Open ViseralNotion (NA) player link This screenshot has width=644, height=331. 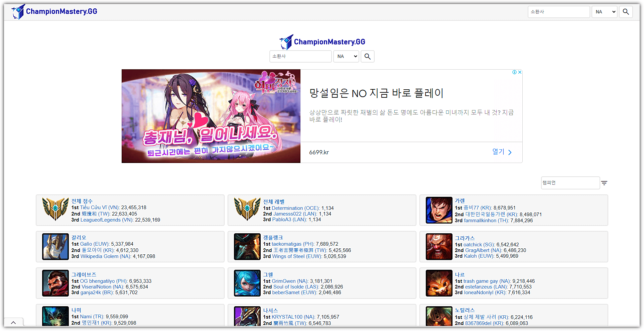[x=103, y=287]
